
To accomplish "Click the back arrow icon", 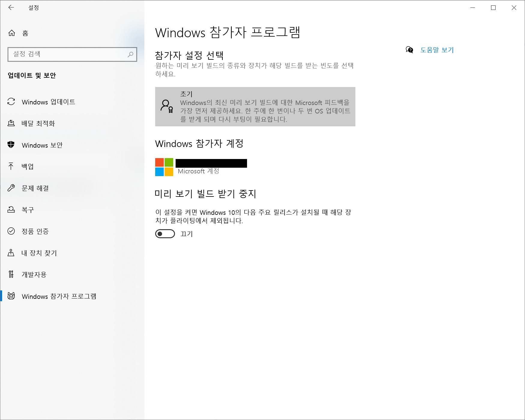I will coord(11,7).
